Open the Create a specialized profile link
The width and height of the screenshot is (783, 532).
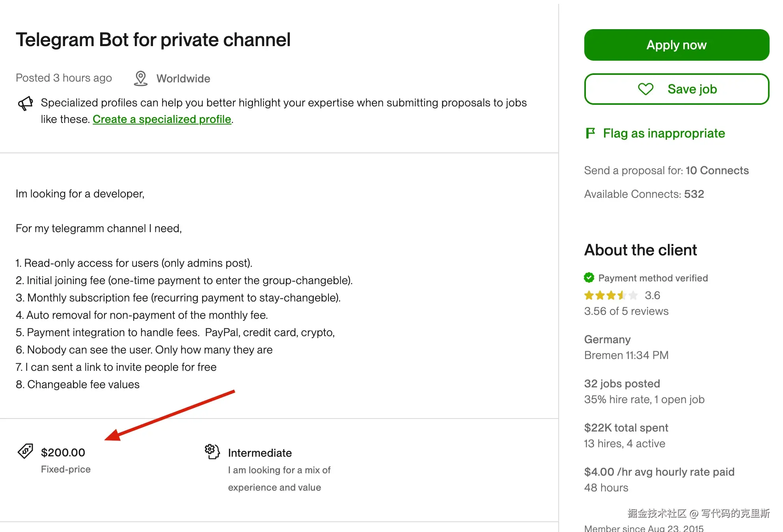[162, 119]
